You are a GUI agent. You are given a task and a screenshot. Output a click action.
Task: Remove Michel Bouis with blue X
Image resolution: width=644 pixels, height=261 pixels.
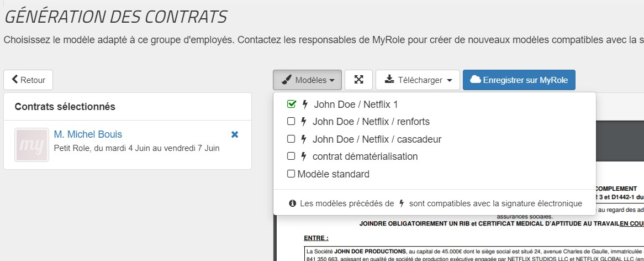tap(235, 134)
